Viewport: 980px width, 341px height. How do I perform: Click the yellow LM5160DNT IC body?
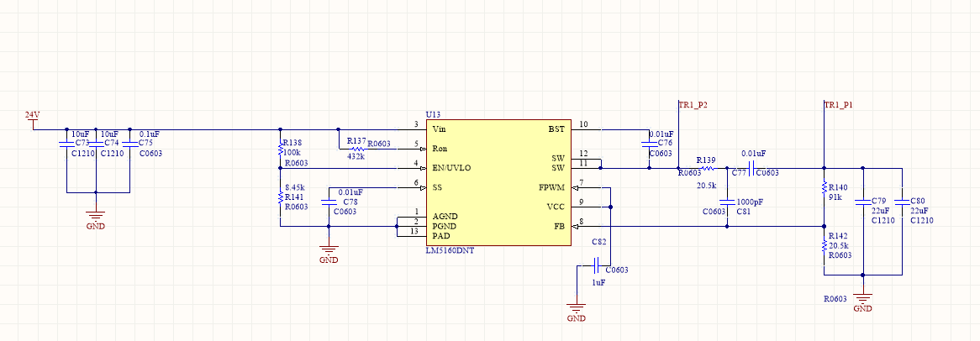(498, 182)
